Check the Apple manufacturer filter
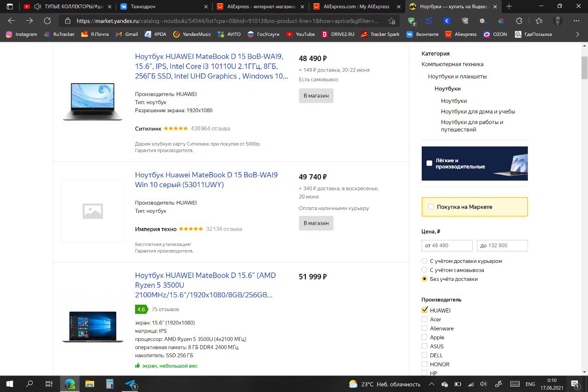Viewport: 588px width, 392px height. coord(424,337)
